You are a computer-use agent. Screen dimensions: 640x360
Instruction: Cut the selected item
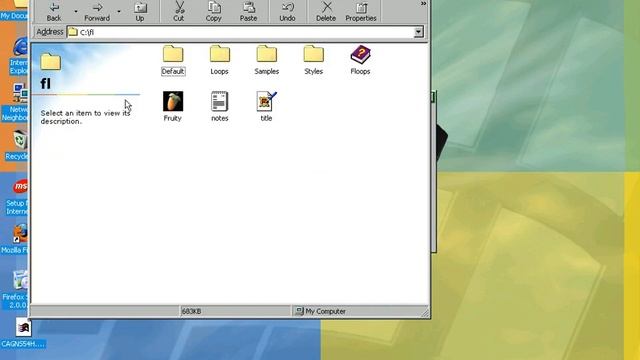tap(179, 11)
